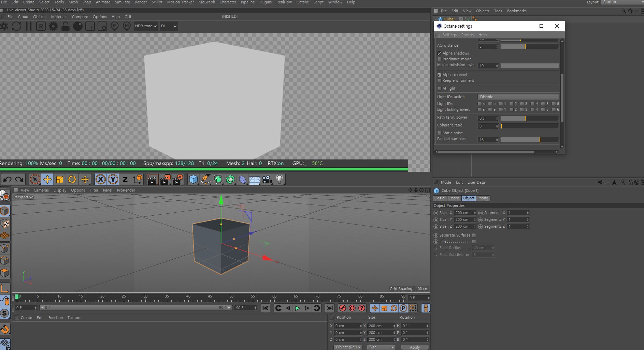Open Materials menu in Live Viewer
This screenshot has height=350, width=644.
tap(59, 17)
